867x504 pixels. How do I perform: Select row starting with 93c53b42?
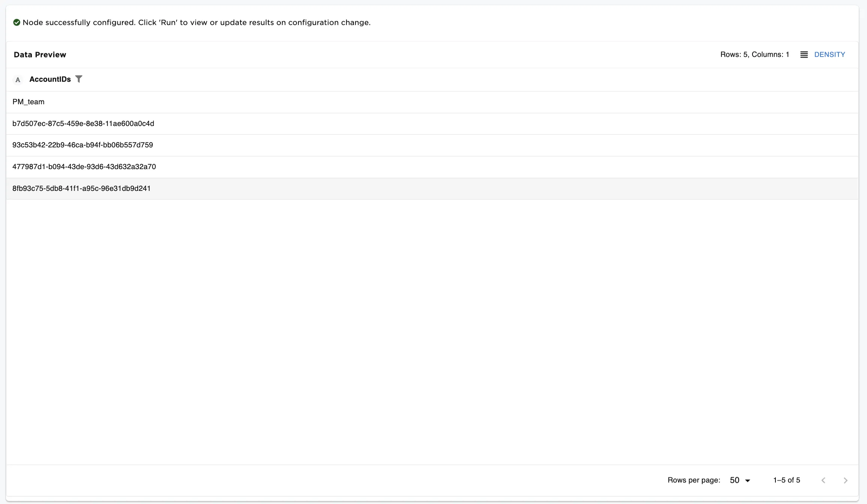tap(83, 145)
